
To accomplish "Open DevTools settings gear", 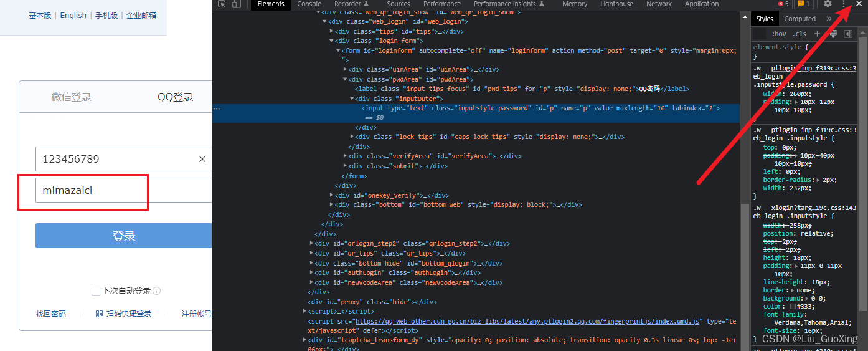I will [828, 4].
